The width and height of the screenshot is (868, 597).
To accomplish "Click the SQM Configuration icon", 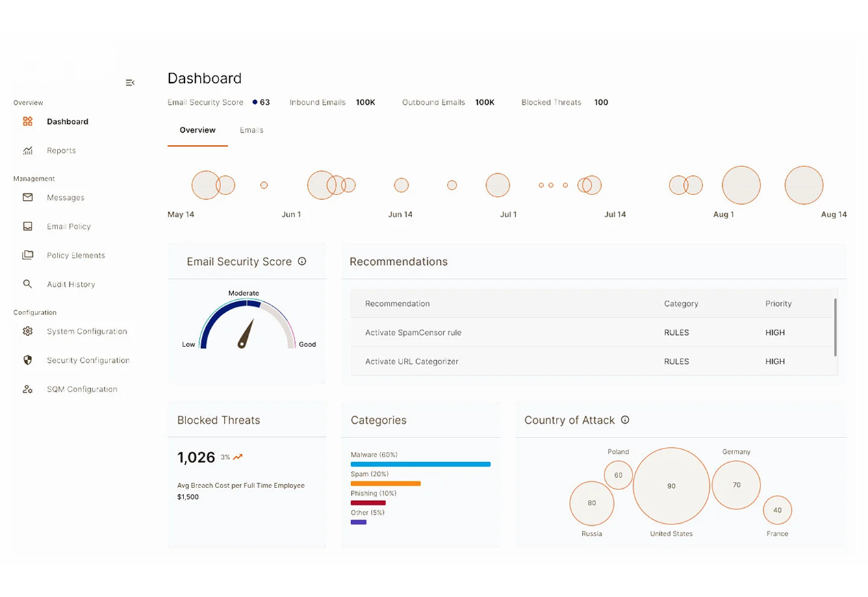I will tap(27, 388).
